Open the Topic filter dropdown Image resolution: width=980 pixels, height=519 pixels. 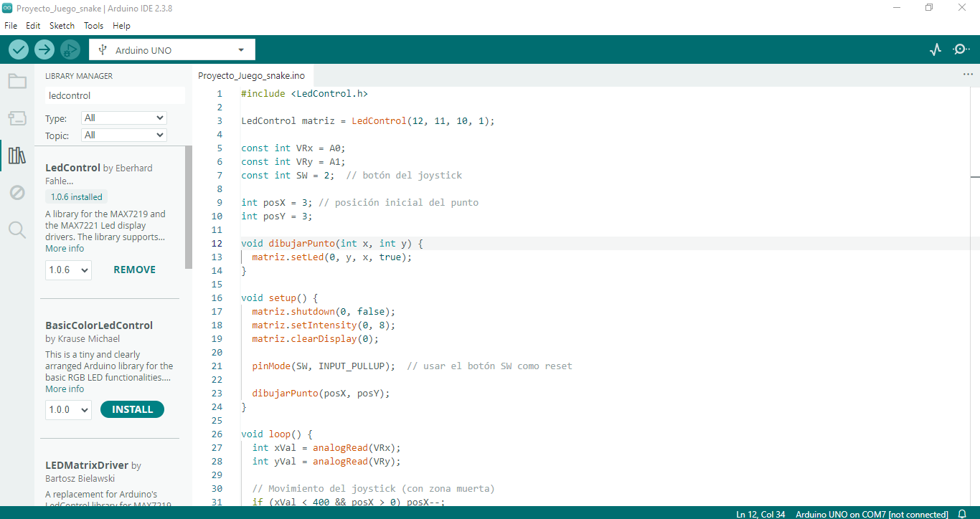124,135
